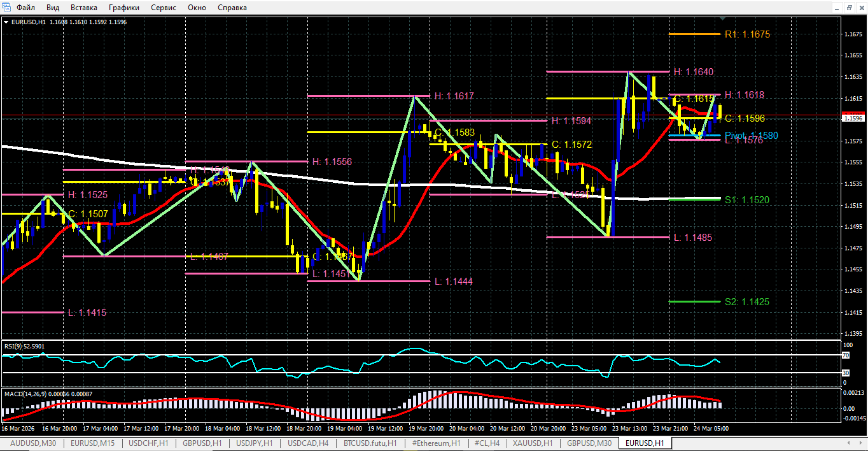Switch to the USDJPY,H1 chart tab

(255, 443)
